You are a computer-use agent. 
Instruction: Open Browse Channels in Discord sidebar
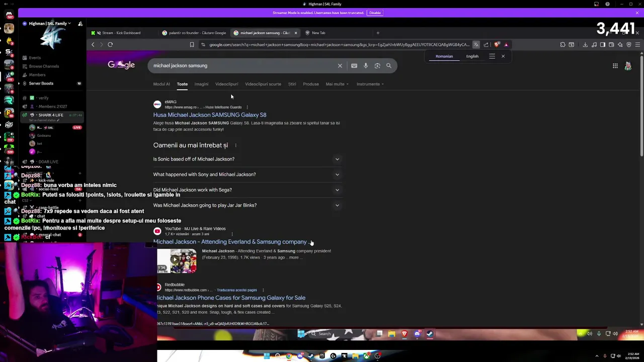[x=44, y=66]
